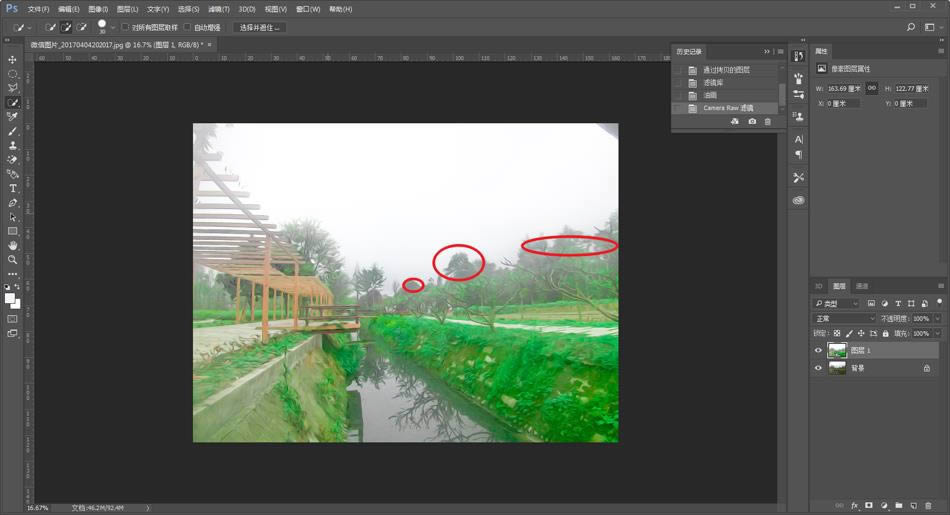Open the blend mode 正常 dropdown
Image resolution: width=950 pixels, height=515 pixels.
[844, 318]
